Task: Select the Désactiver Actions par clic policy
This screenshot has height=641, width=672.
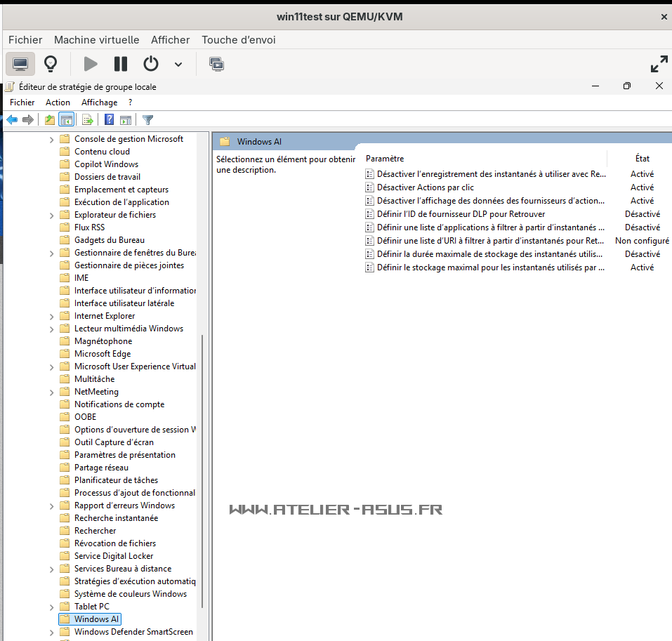Action: click(425, 187)
